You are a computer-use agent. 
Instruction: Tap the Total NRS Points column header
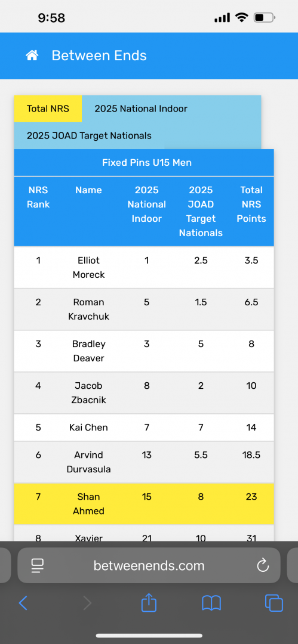coord(251,204)
